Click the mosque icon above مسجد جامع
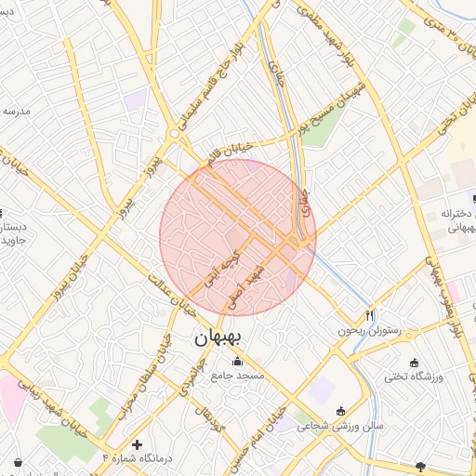This screenshot has width=476, height=476. point(237,362)
